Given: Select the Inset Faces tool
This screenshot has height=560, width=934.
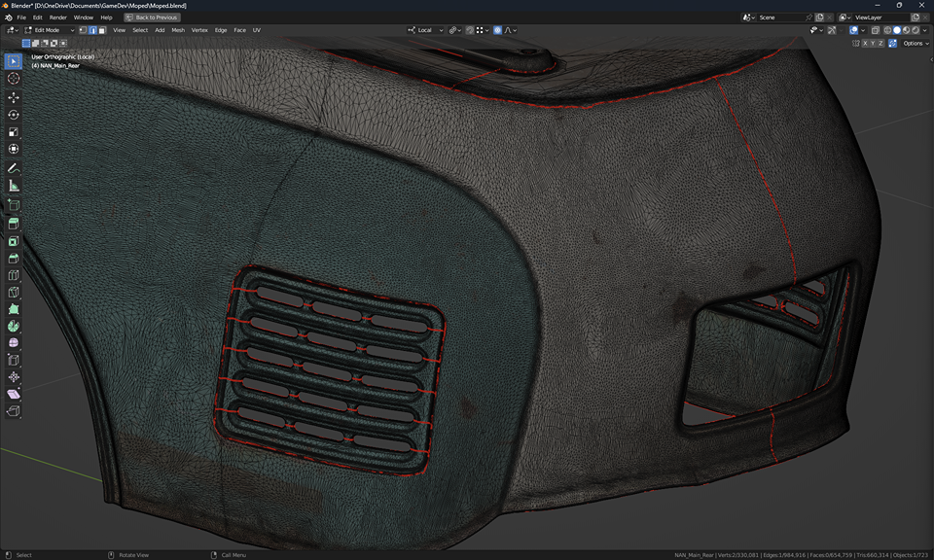Looking at the screenshot, I should point(14,241).
